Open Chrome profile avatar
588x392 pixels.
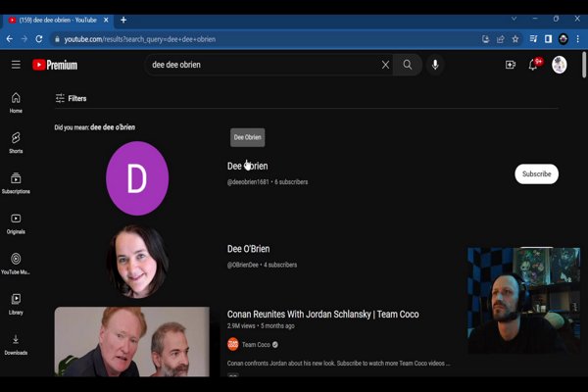563,39
